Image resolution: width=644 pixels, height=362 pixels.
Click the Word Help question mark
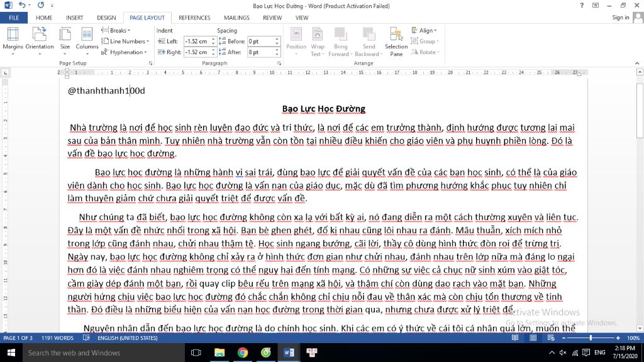[x=582, y=5]
